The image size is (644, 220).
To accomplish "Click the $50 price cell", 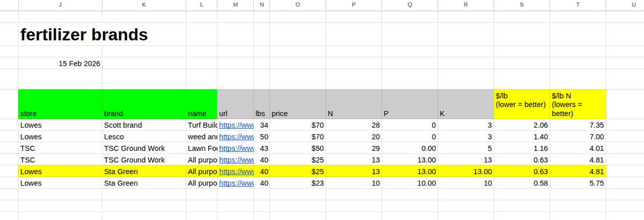I will click(298, 148).
